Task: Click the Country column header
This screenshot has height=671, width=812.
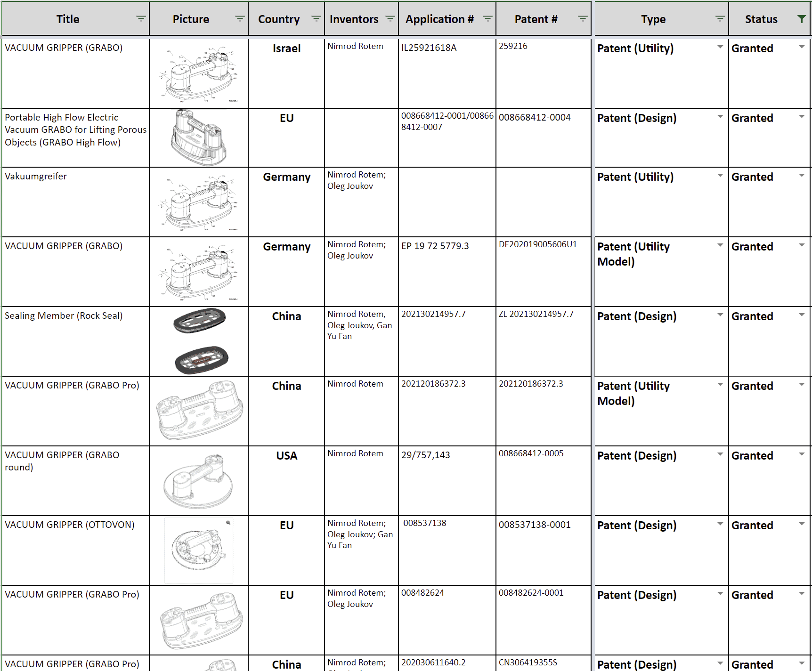Action: [x=286, y=19]
